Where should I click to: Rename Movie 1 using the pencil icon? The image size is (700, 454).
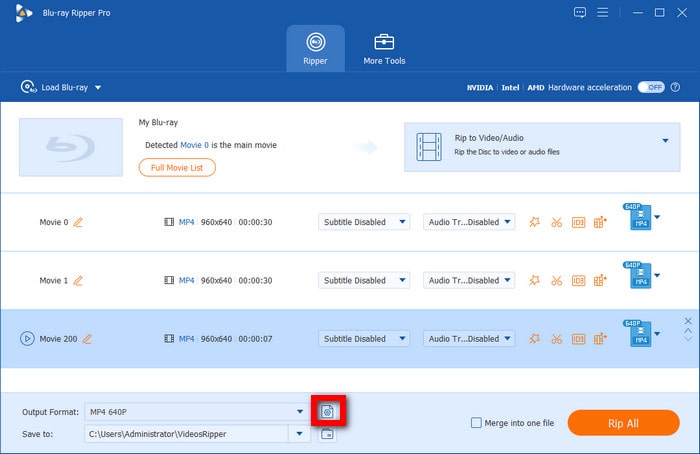[x=79, y=280]
